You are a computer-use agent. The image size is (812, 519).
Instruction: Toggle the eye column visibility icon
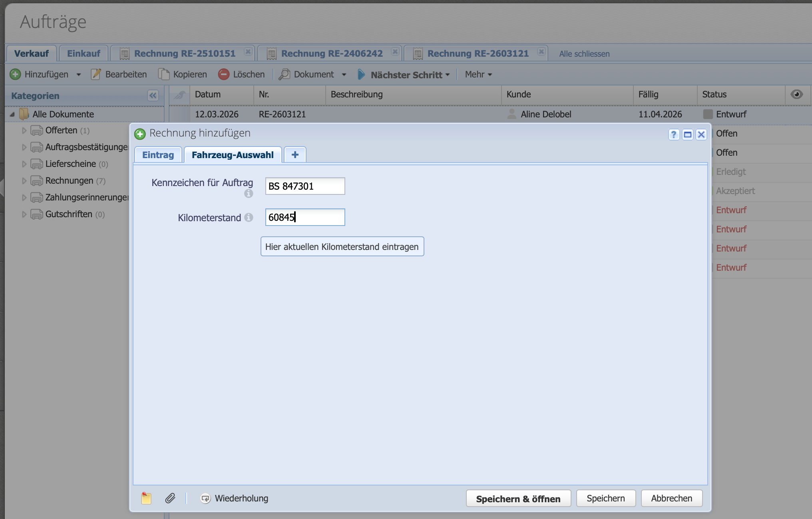tap(796, 94)
